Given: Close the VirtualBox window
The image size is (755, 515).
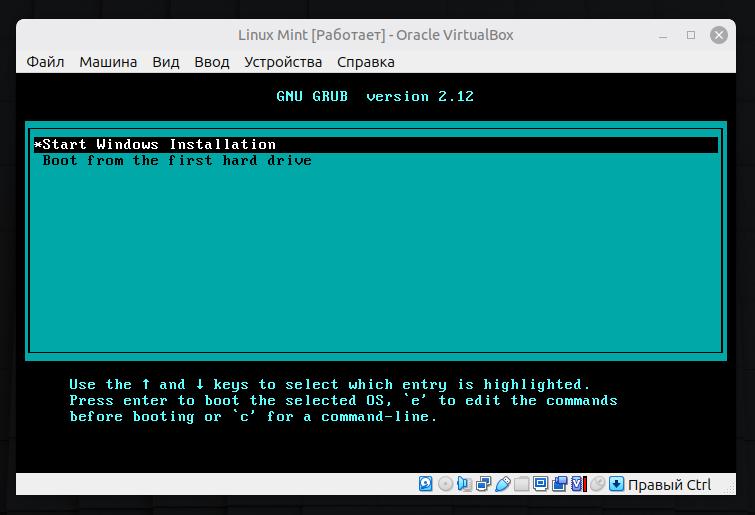Looking at the screenshot, I should tap(719, 35).
